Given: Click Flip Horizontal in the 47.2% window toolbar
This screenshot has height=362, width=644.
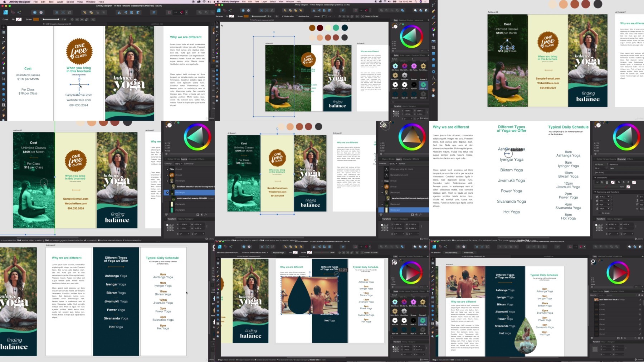Looking at the screenshot, I should coord(314,10).
